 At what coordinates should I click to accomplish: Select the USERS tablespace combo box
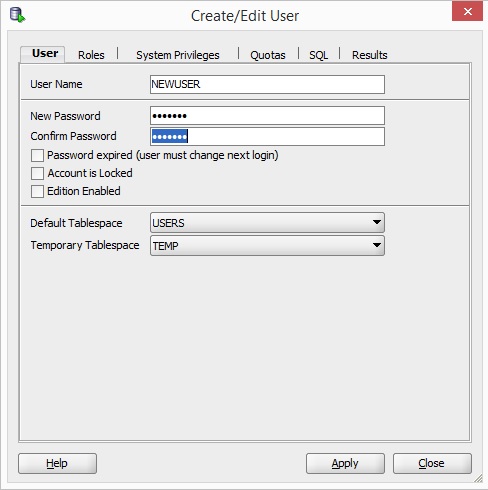tap(267, 222)
